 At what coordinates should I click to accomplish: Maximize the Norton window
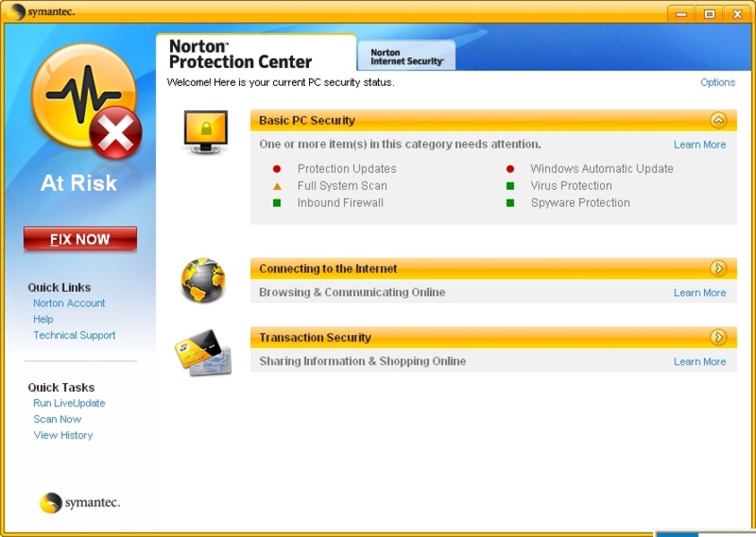click(x=709, y=13)
